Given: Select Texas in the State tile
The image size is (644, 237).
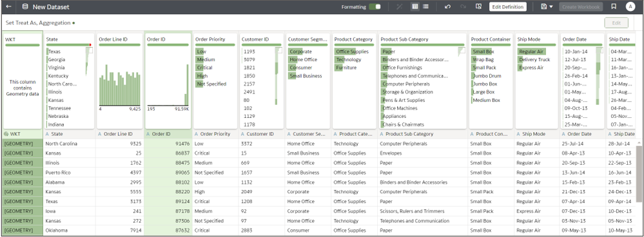Looking at the screenshot, I should click(x=54, y=52).
